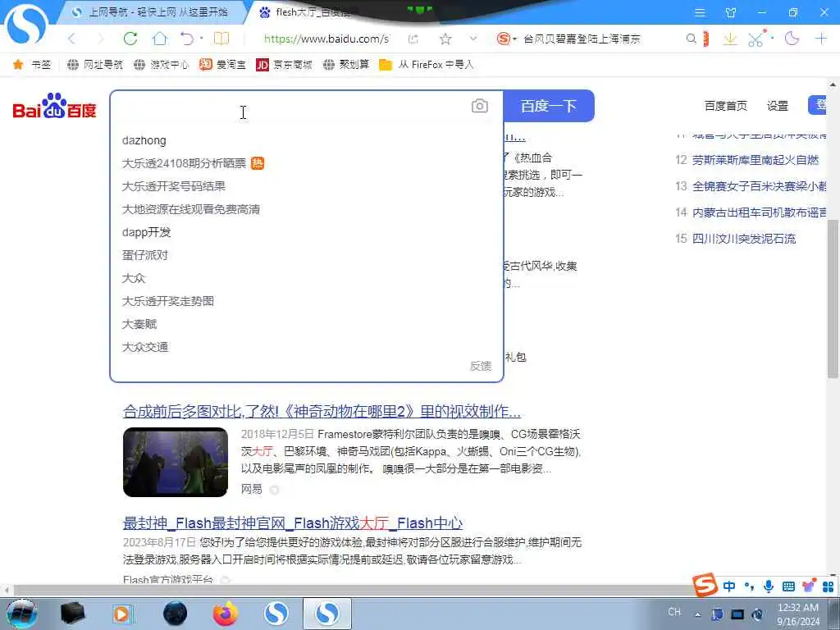
Task: Toggle the IME punctuation mode button
Action: (749, 587)
